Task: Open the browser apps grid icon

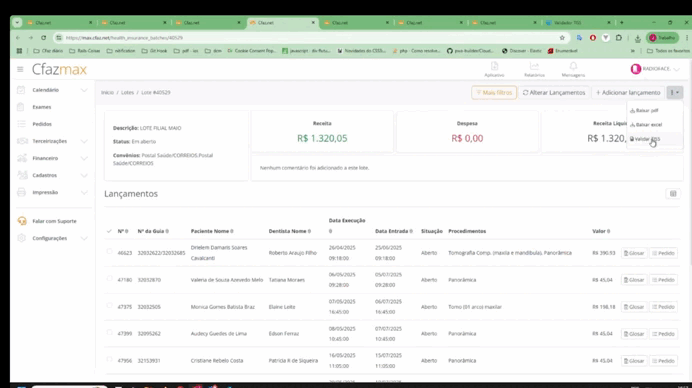Action: 19,51
